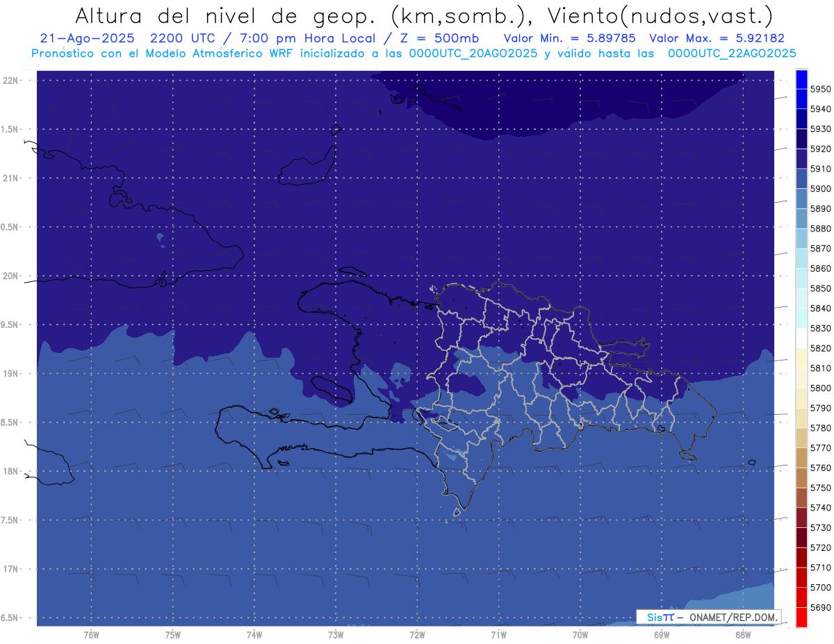Click the '72W' longitude label
Image resolution: width=834 pixels, height=644 pixels.
pos(417,635)
